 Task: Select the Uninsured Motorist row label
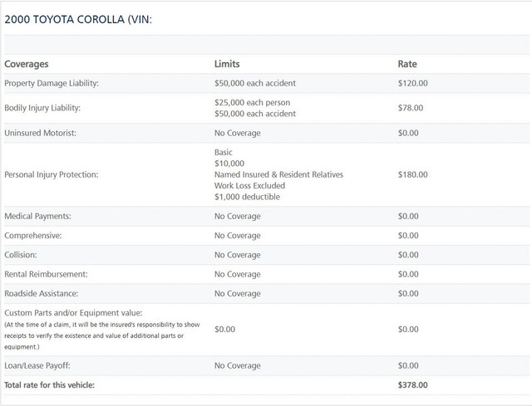point(41,133)
